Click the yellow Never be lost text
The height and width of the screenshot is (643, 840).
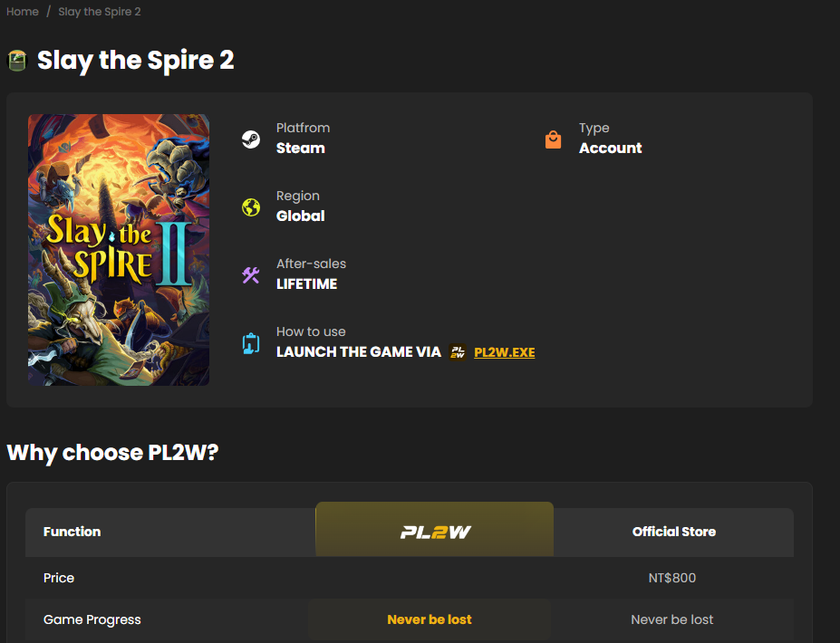coord(430,619)
